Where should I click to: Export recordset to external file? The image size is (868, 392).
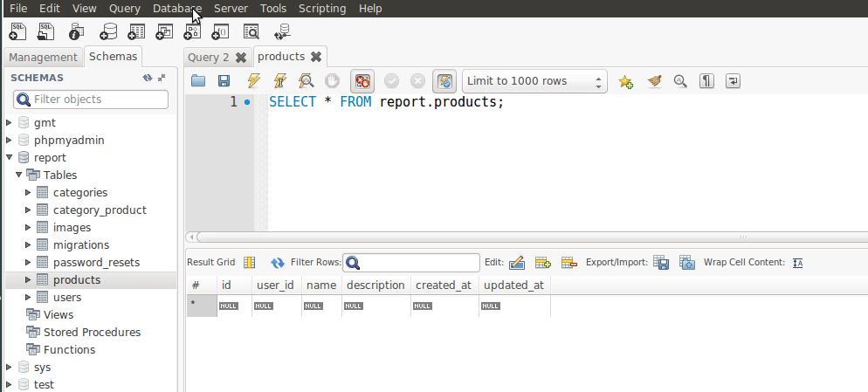click(661, 263)
